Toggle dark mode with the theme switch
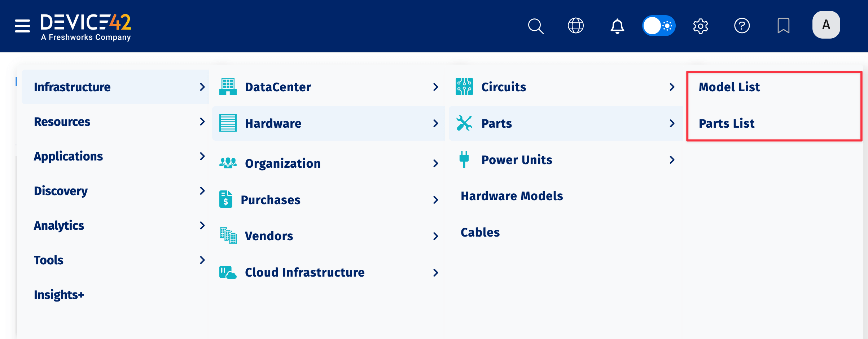 658,26
